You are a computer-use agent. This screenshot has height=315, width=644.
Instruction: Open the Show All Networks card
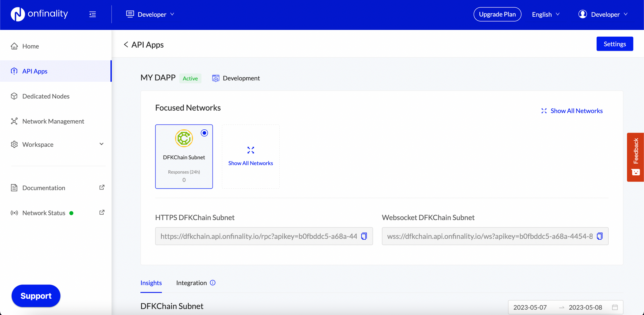pyautogui.click(x=251, y=156)
